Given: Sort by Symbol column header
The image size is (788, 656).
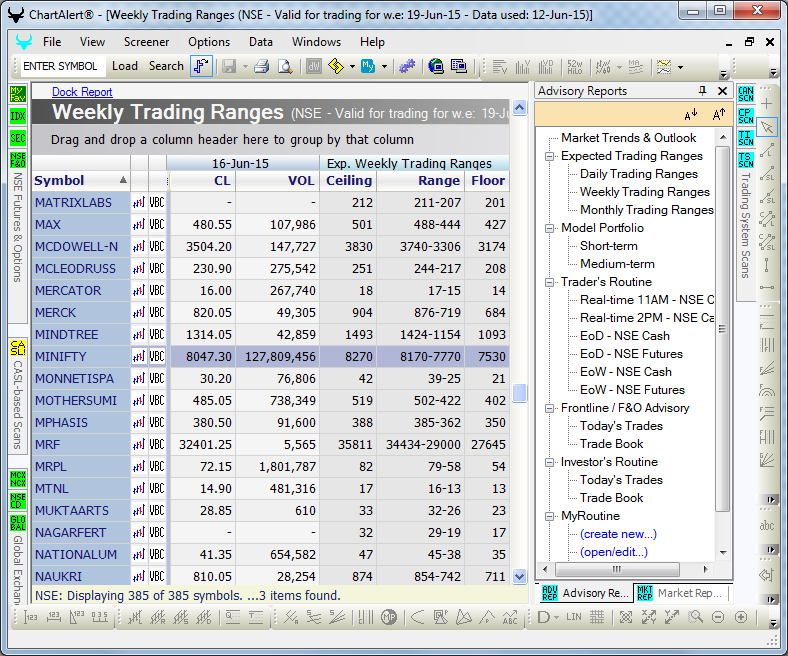Looking at the screenshot, I should point(80,180).
